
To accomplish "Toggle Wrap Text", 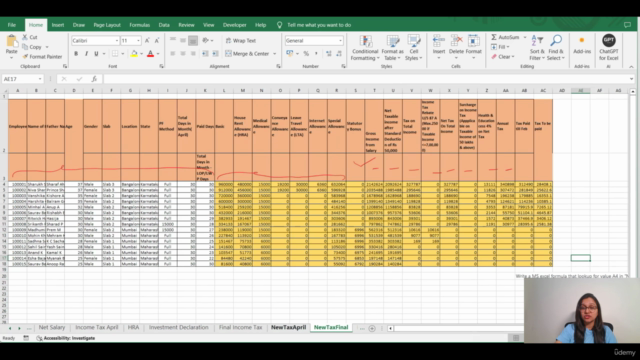I will click(241, 40).
